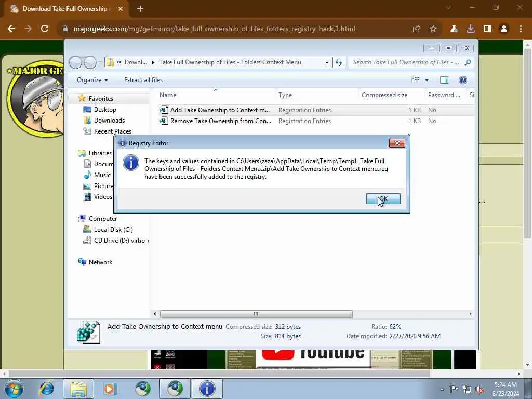532x399 pixels.
Task: Click the file list horizontal scrollbar thumb
Action: click(x=256, y=314)
